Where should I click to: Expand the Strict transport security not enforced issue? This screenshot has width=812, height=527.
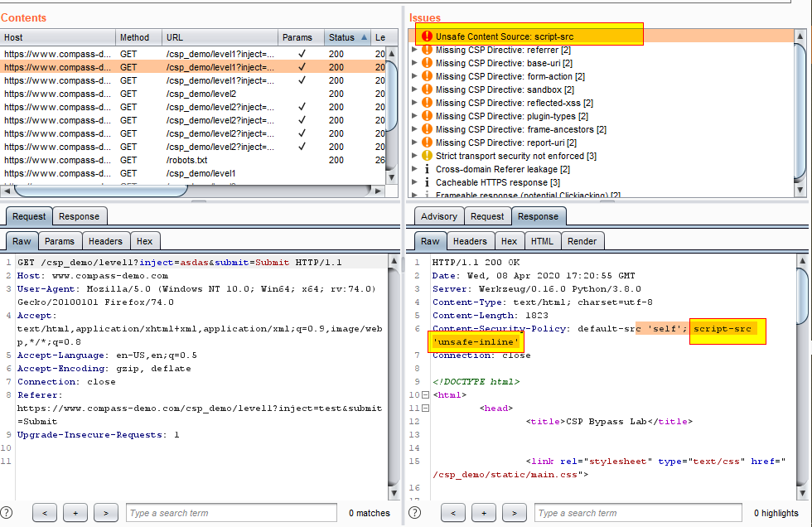coord(414,156)
